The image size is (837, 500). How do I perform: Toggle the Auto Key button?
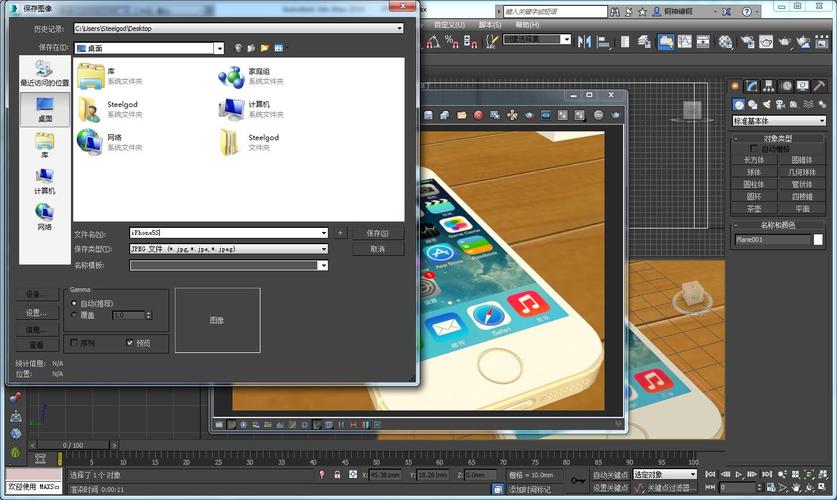pos(610,474)
